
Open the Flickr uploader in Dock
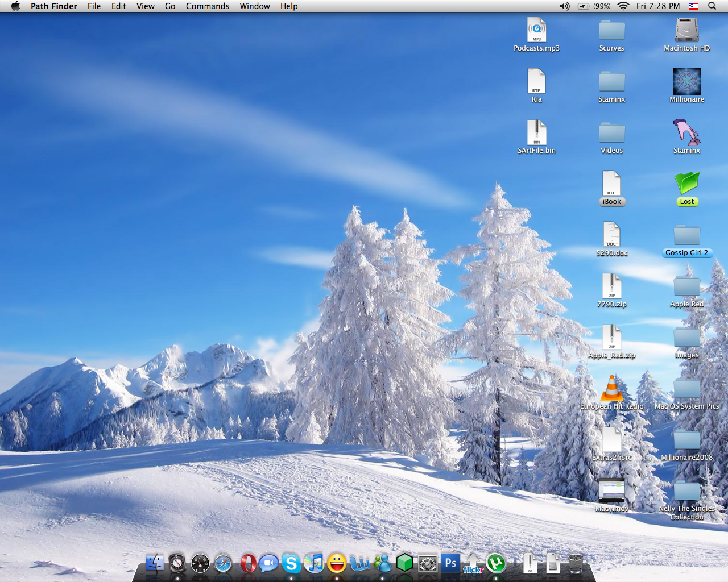473,563
